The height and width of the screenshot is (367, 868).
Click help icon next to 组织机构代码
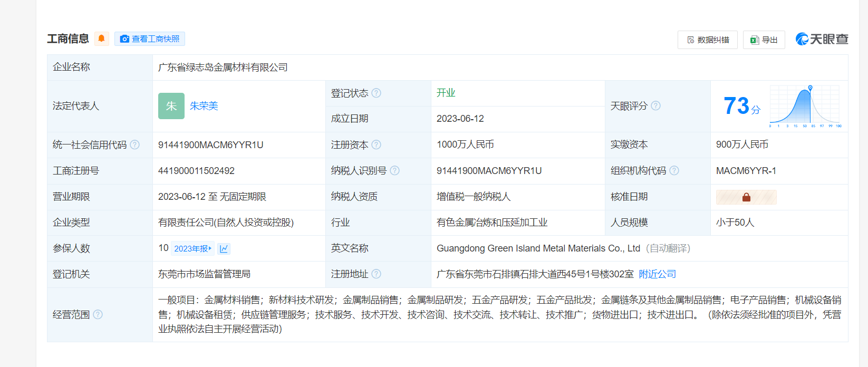(674, 170)
